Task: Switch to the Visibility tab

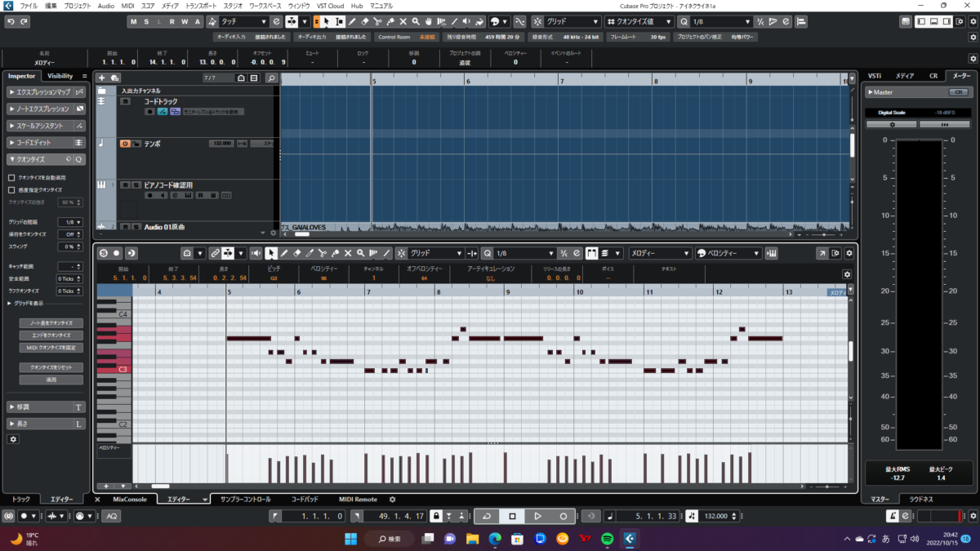Action: [x=60, y=76]
